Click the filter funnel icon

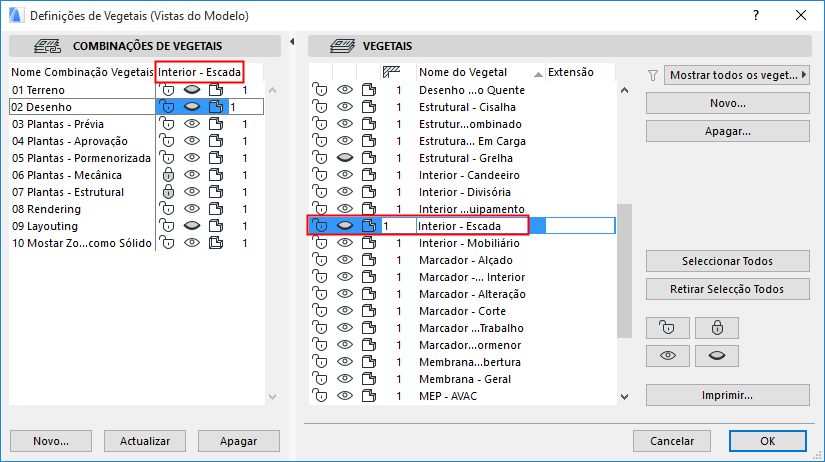coord(654,74)
